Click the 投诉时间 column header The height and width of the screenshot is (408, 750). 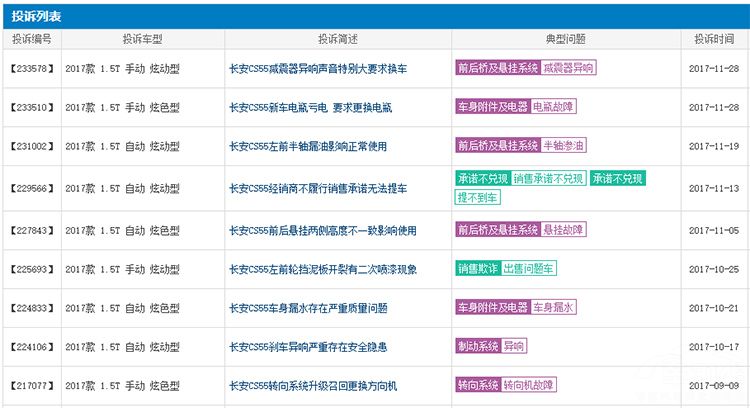(x=714, y=39)
